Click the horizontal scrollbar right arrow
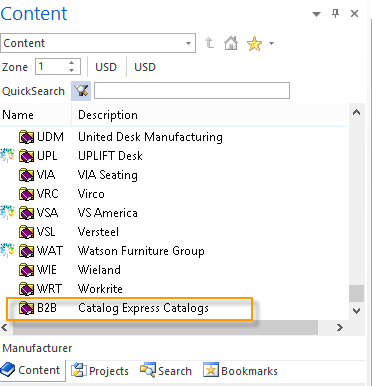 [340, 328]
